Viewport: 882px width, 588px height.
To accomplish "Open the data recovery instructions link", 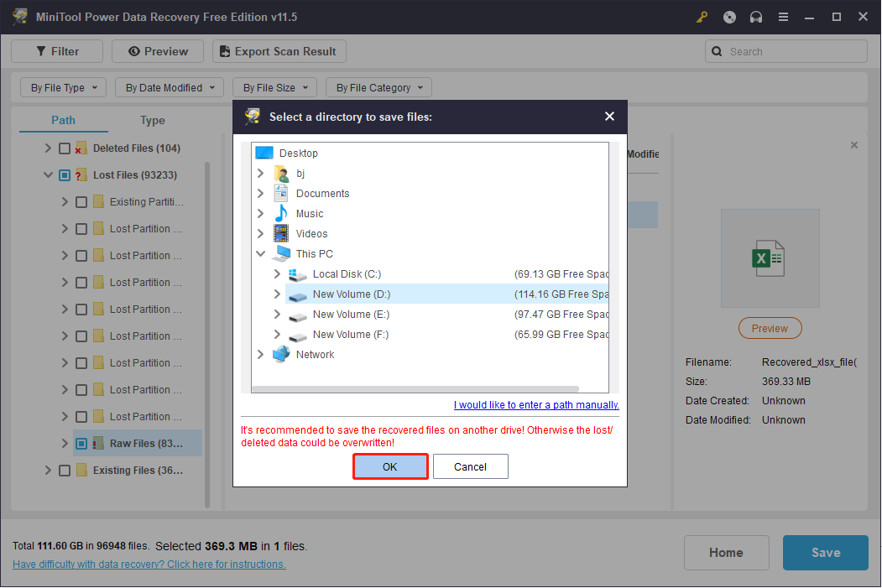I will coord(149,565).
